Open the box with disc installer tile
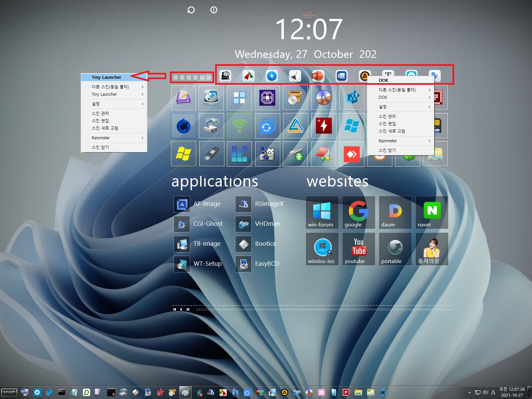The height and width of the screenshot is (399, 532). pos(295,98)
